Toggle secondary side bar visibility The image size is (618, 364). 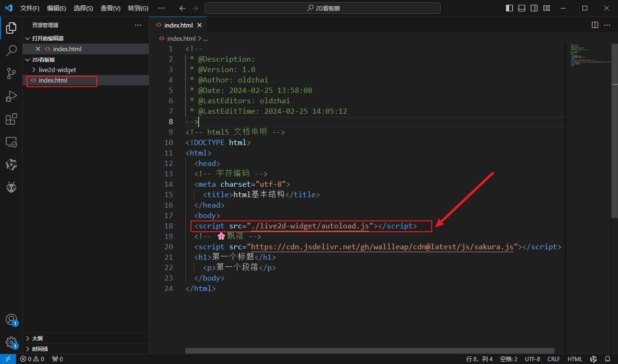pyautogui.click(x=534, y=8)
